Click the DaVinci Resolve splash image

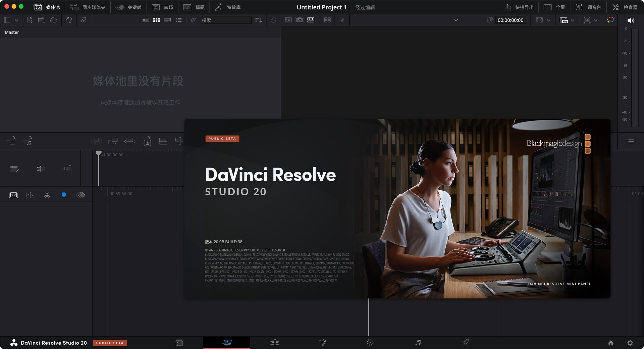(x=397, y=208)
